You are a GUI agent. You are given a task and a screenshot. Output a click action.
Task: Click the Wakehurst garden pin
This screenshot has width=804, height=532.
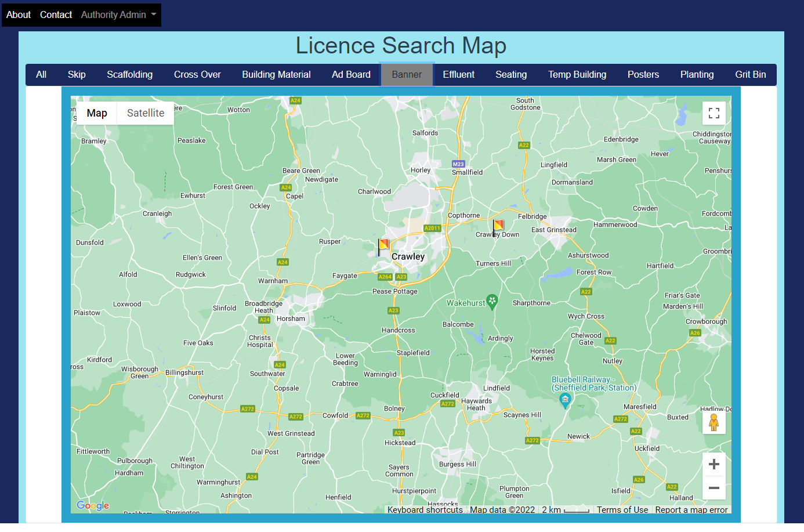[492, 301]
